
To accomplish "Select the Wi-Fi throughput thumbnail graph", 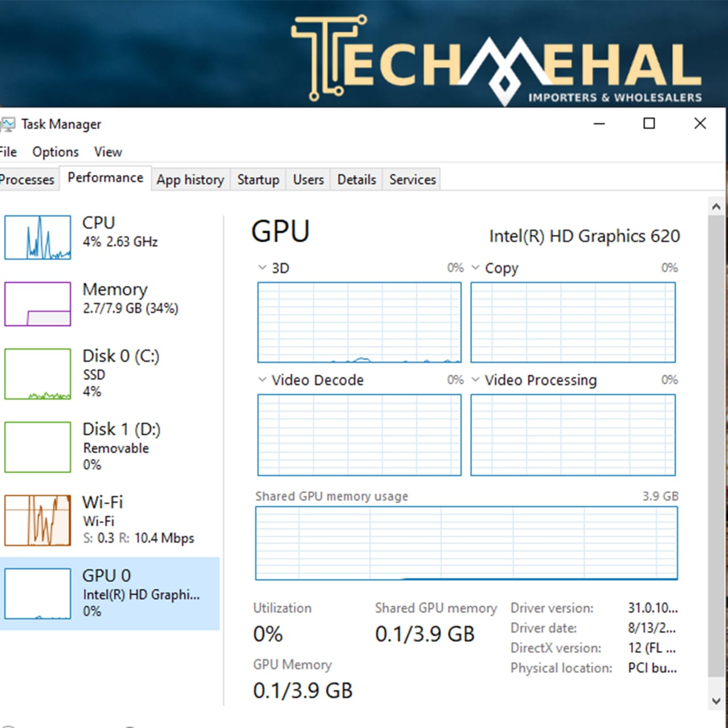I will [38, 520].
